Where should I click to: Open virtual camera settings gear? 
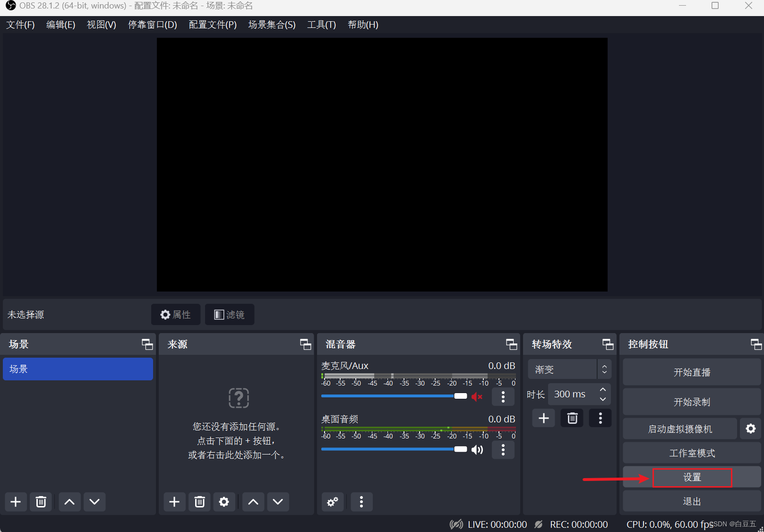point(751,429)
